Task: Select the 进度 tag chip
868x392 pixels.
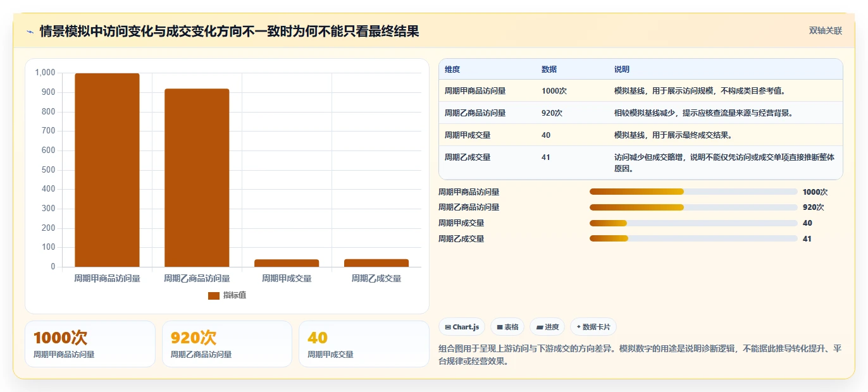Action: (x=547, y=327)
